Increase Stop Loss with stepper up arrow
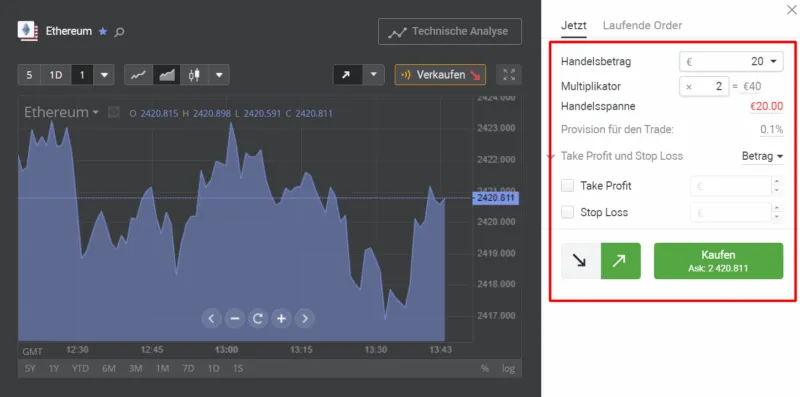 777,208
